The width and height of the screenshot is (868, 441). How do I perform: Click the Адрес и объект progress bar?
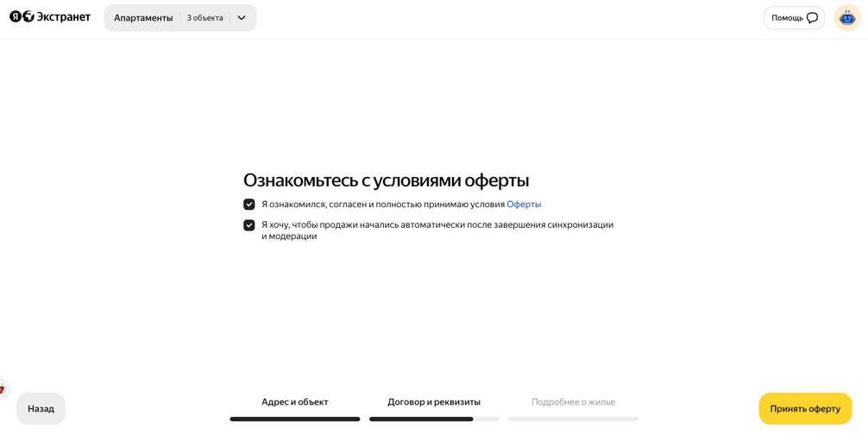coord(295,419)
